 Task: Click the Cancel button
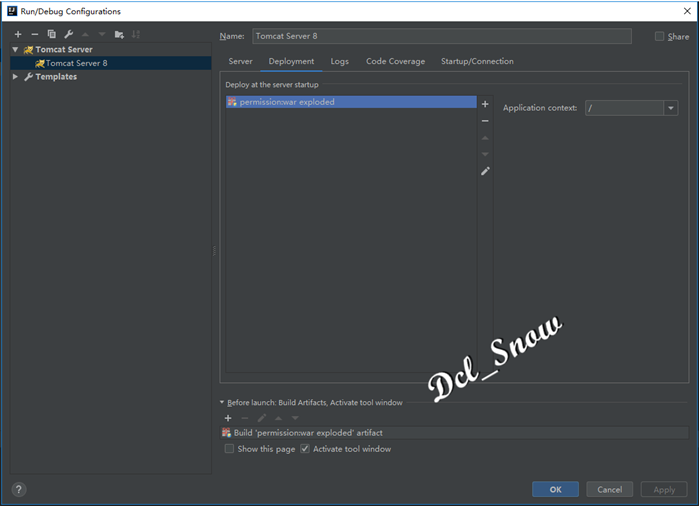click(x=610, y=490)
